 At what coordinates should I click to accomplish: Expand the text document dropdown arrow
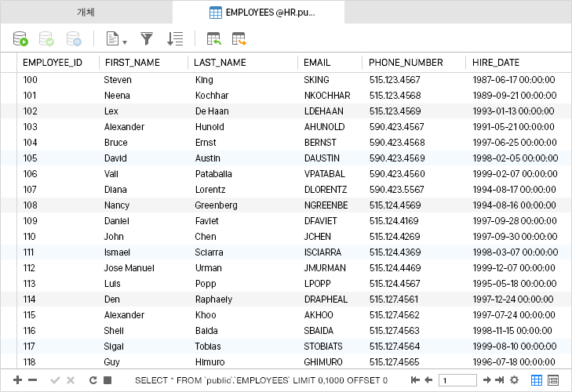click(x=125, y=41)
